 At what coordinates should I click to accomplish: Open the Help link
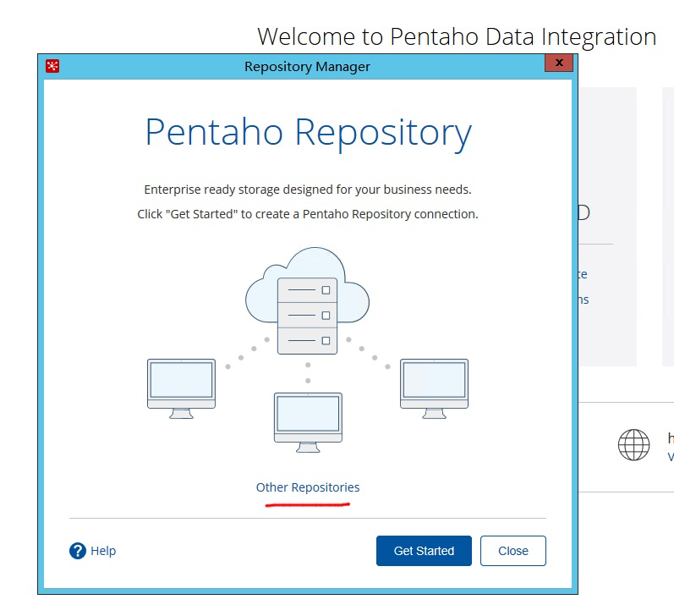(x=103, y=551)
